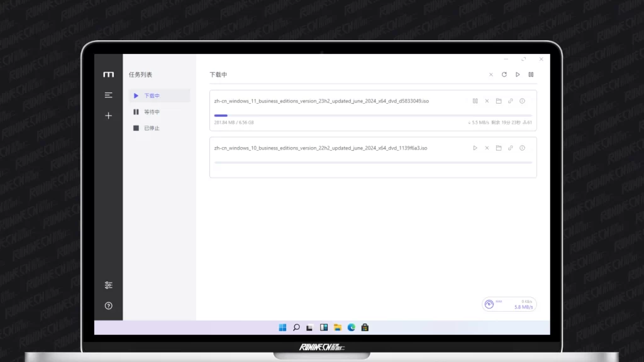
Task: Resume the Windows 10 ISO download
Action: pyautogui.click(x=475, y=148)
